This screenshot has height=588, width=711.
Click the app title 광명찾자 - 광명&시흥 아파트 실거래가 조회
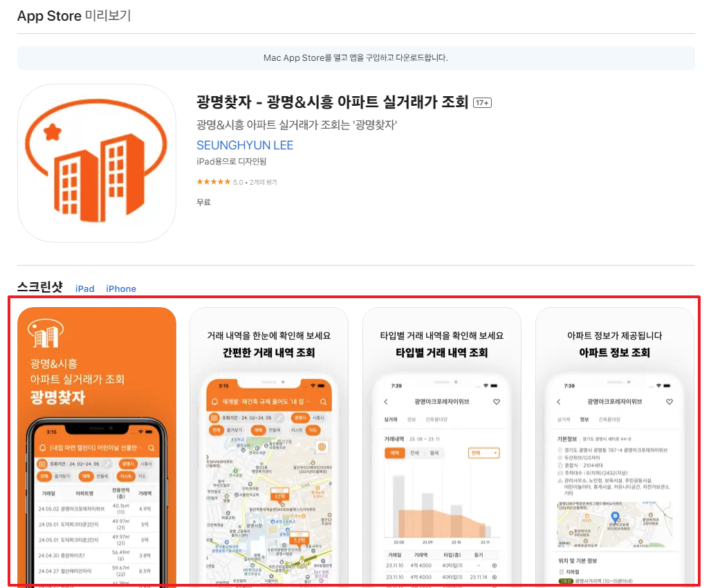pos(332,102)
